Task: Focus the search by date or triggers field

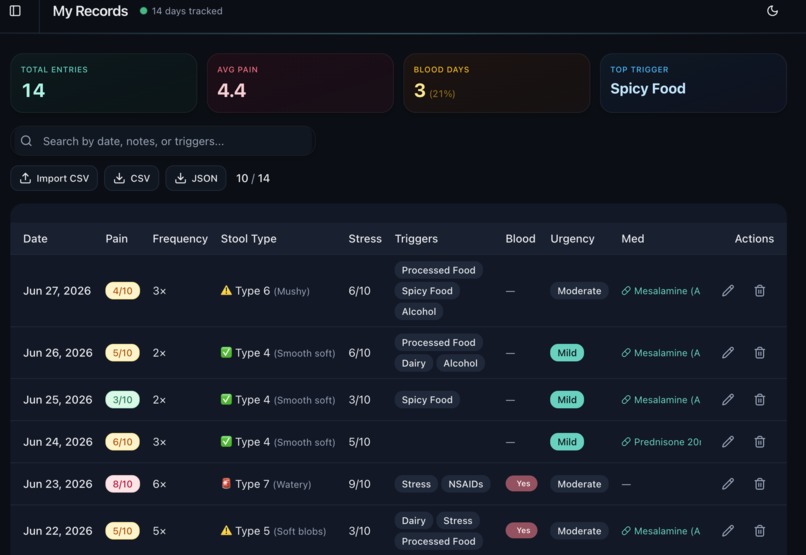Action: 163,141
